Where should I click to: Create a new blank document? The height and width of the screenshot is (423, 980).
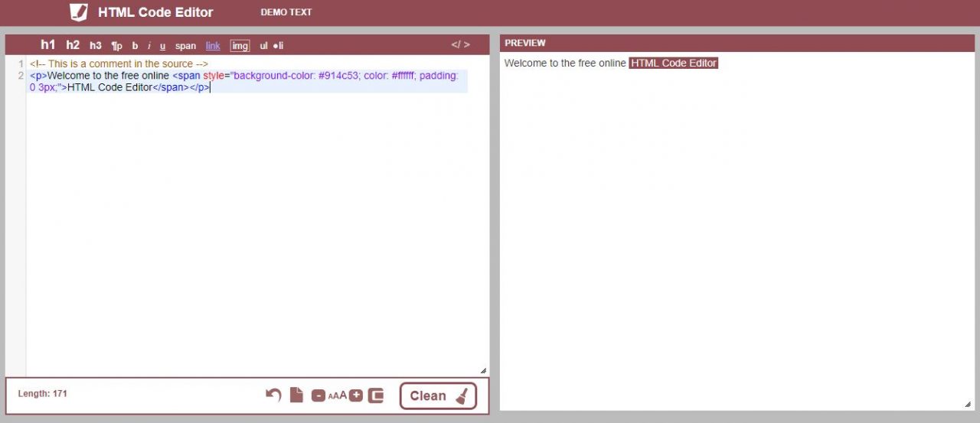tap(296, 395)
